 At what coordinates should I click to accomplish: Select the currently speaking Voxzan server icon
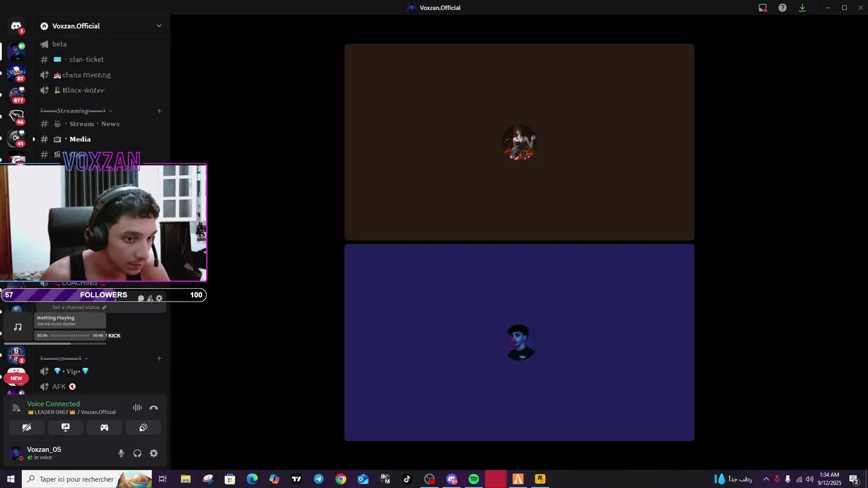click(16, 51)
